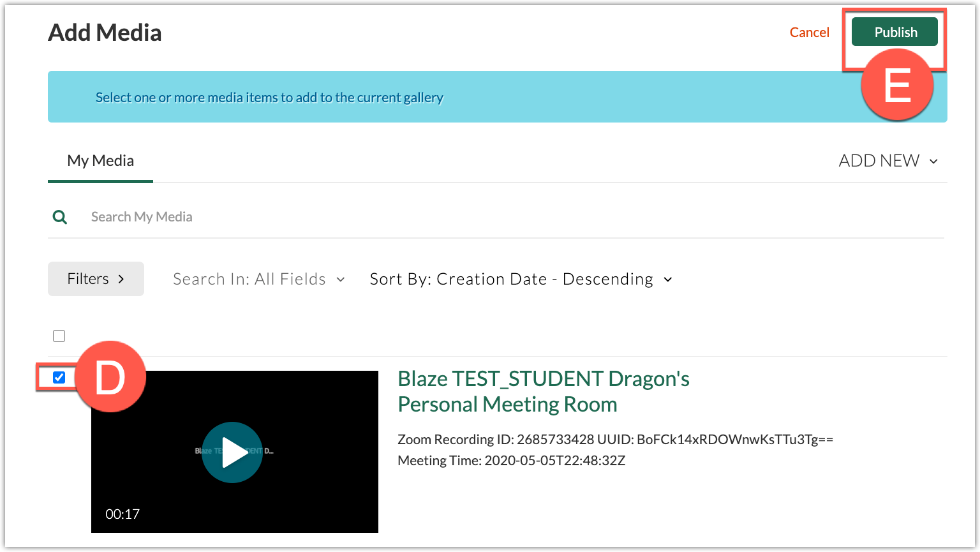Image resolution: width=980 pixels, height=552 pixels.
Task: Click the Publish button
Action: click(895, 33)
